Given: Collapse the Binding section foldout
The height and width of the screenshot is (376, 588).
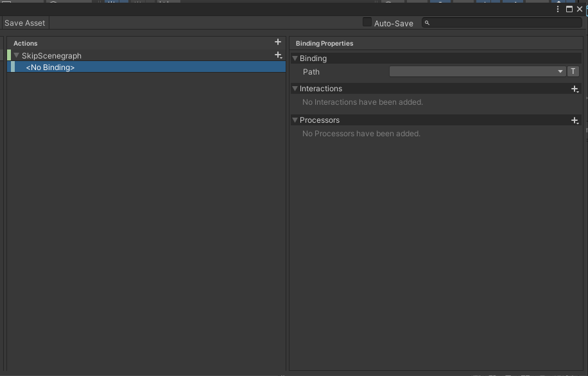Looking at the screenshot, I should tap(295, 58).
